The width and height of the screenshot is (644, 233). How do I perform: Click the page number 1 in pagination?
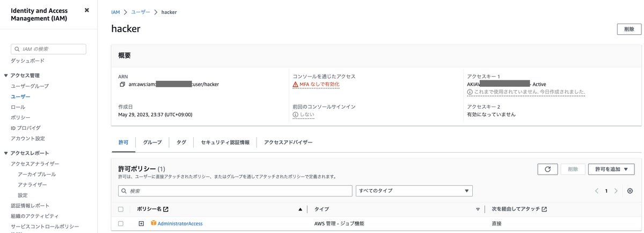(606, 191)
